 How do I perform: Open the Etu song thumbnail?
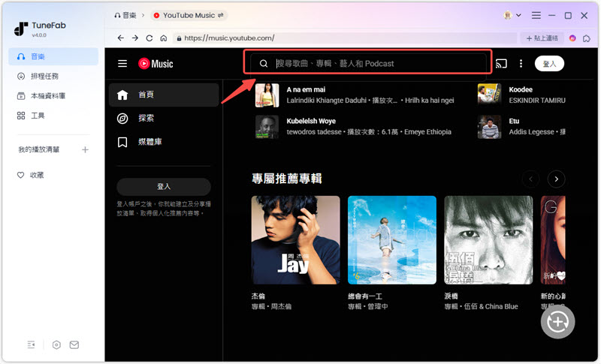tap(490, 126)
